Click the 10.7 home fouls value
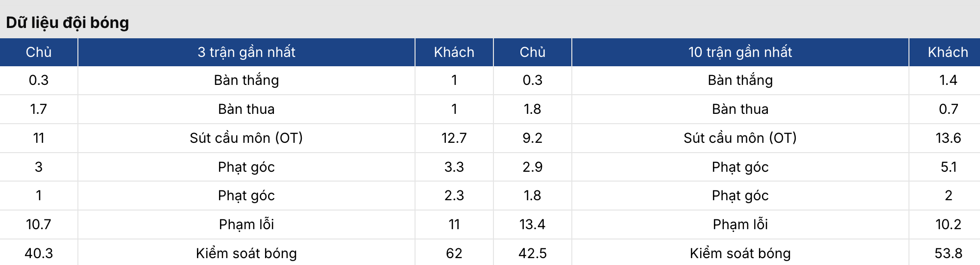This screenshot has width=980, height=265. tap(39, 224)
